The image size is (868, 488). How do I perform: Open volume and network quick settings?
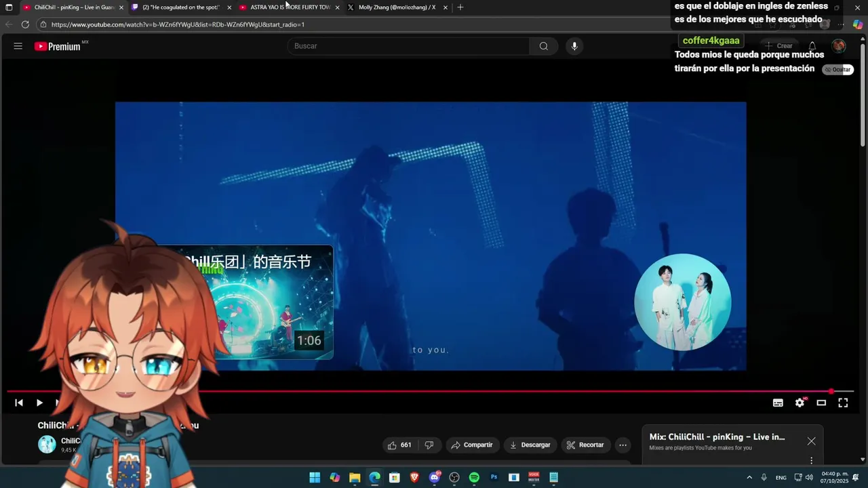coord(804,477)
